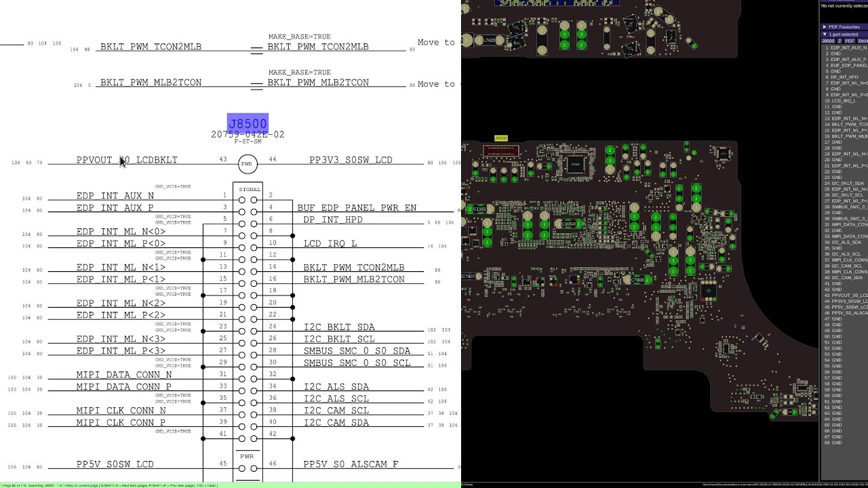Click PP5V_S0_ALSCAM_F net at schematic pin 46
This screenshot has height=488, width=868.
tap(351, 464)
